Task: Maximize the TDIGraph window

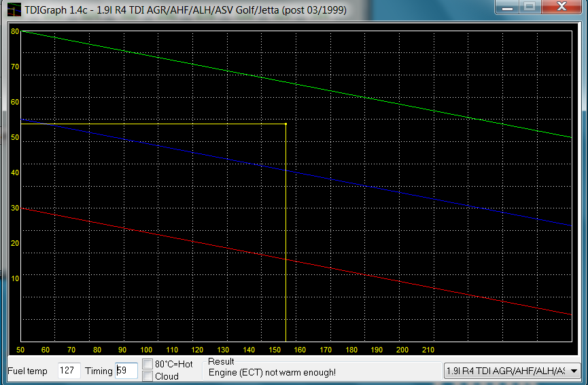Action: click(x=530, y=7)
